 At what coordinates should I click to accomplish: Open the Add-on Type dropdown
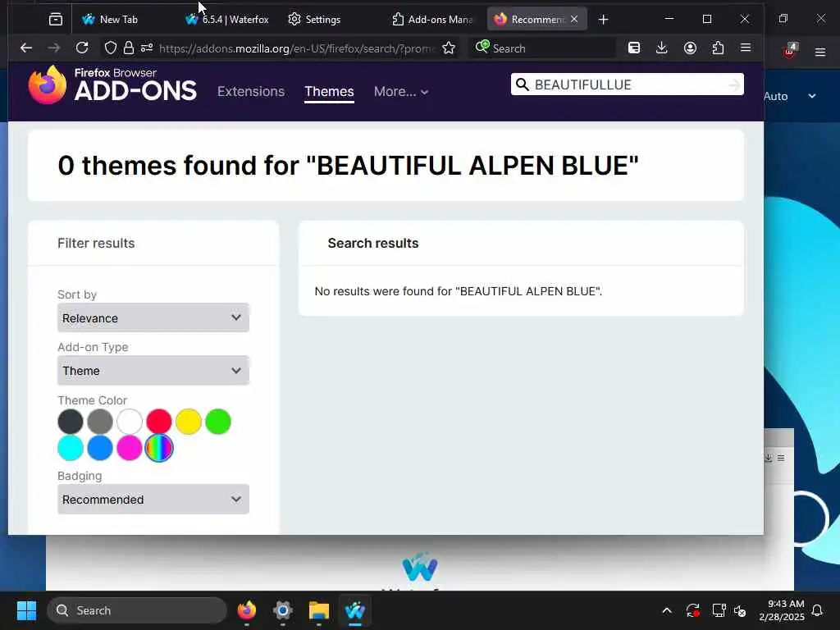153,370
